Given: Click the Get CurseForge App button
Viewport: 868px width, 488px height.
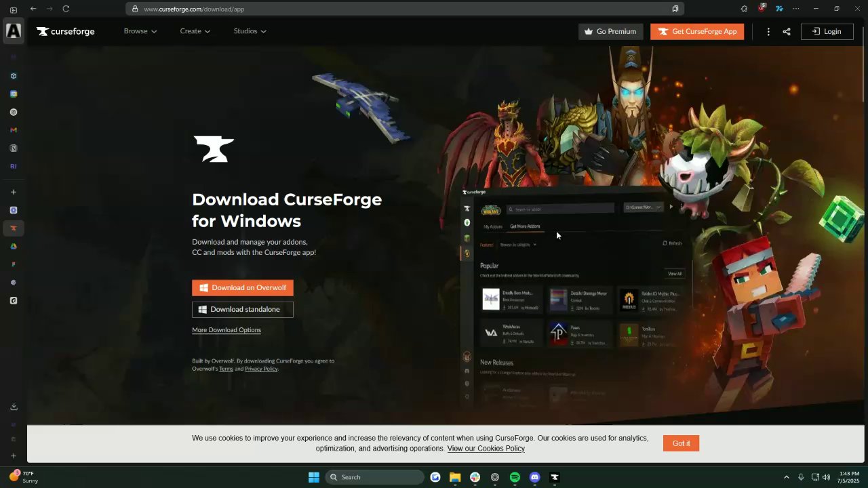Looking at the screenshot, I should [697, 31].
